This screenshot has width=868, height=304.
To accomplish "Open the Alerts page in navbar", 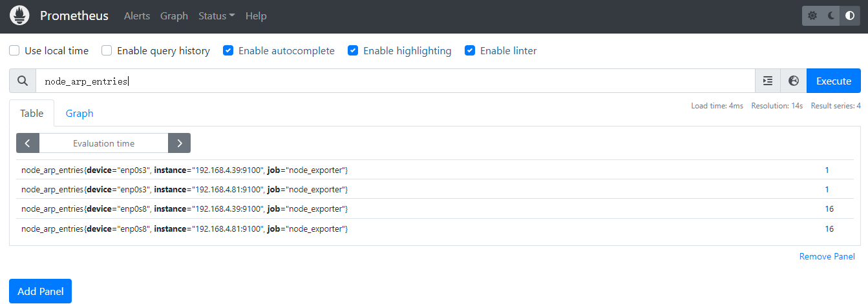I will (x=137, y=16).
